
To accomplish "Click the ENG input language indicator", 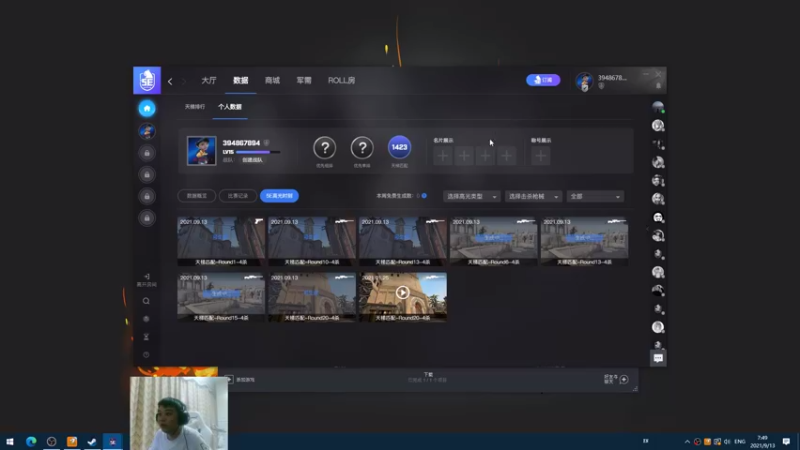I will [x=739, y=442].
